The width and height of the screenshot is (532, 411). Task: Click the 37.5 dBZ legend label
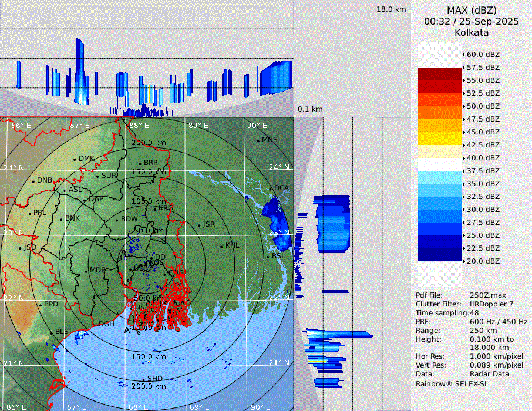(x=483, y=170)
